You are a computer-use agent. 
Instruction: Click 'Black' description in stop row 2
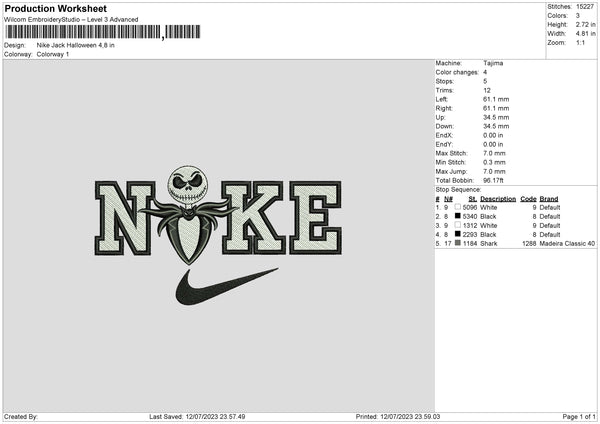(488, 216)
